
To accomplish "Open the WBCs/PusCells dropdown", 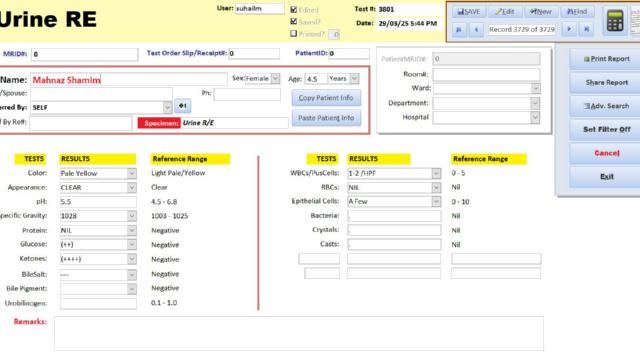I will point(436,173).
